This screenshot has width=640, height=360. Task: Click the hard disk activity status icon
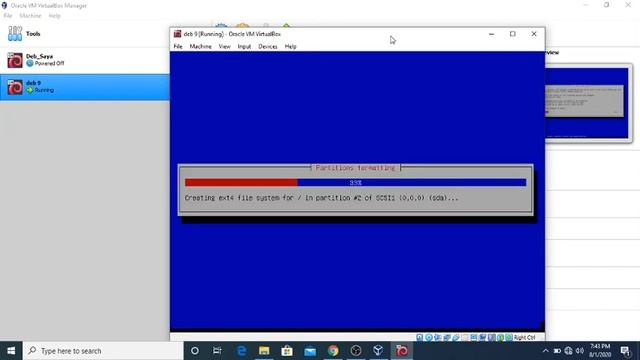[420, 338]
